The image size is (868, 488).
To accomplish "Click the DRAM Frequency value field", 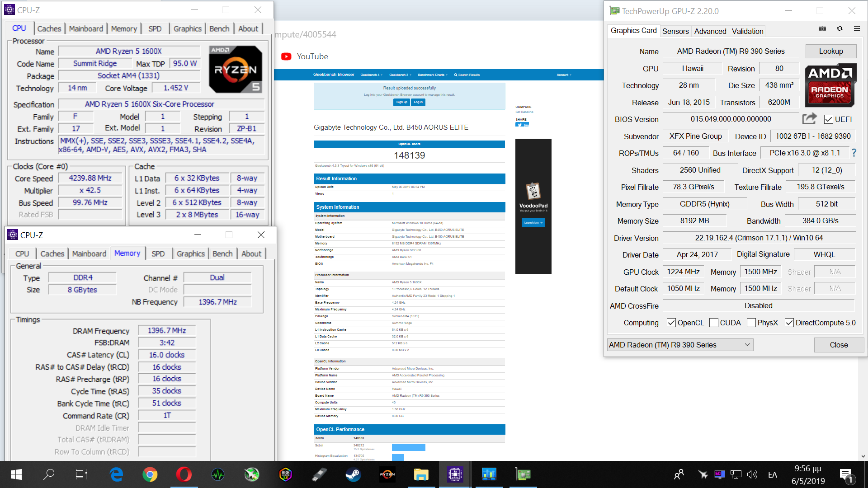I will 167,330.
